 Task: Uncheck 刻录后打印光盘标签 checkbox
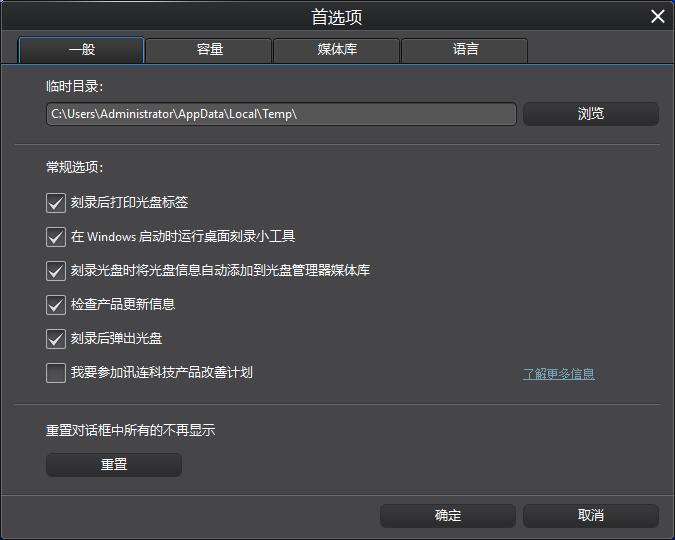click(56, 203)
